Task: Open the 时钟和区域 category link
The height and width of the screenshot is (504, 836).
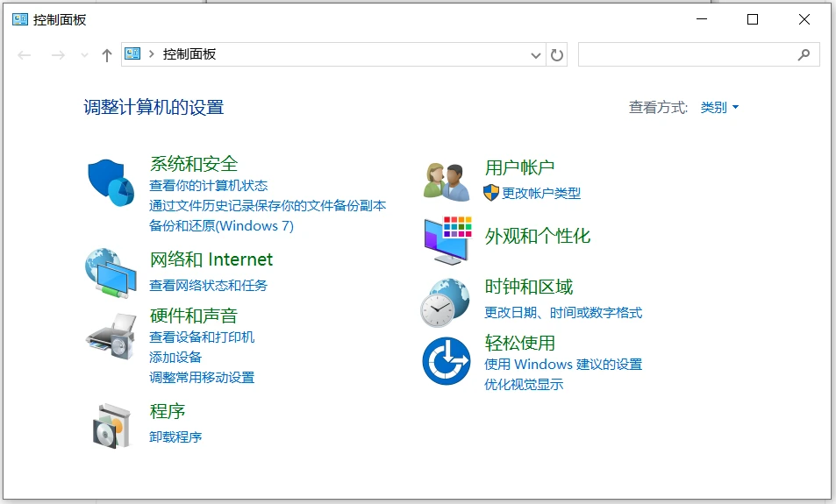Action: (x=529, y=287)
